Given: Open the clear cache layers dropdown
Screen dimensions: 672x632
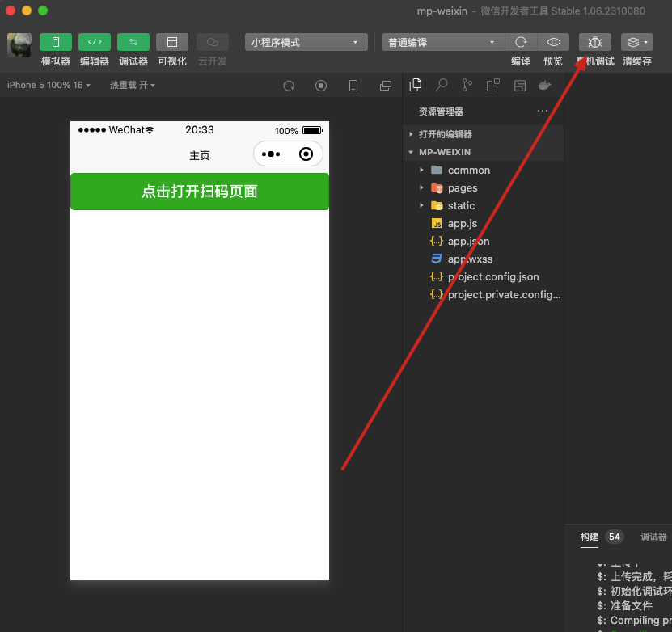Looking at the screenshot, I should click(x=637, y=42).
